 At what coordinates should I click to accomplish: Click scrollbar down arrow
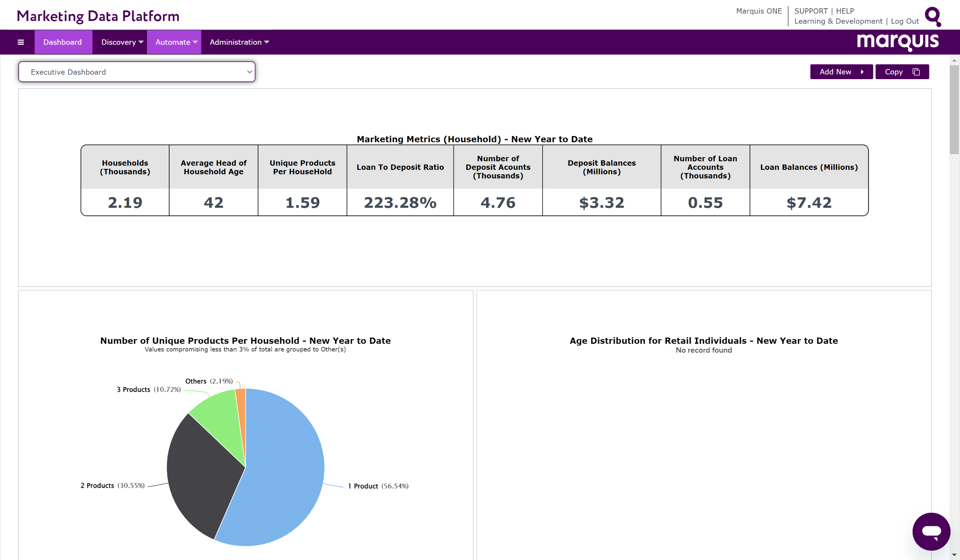pos(954,555)
